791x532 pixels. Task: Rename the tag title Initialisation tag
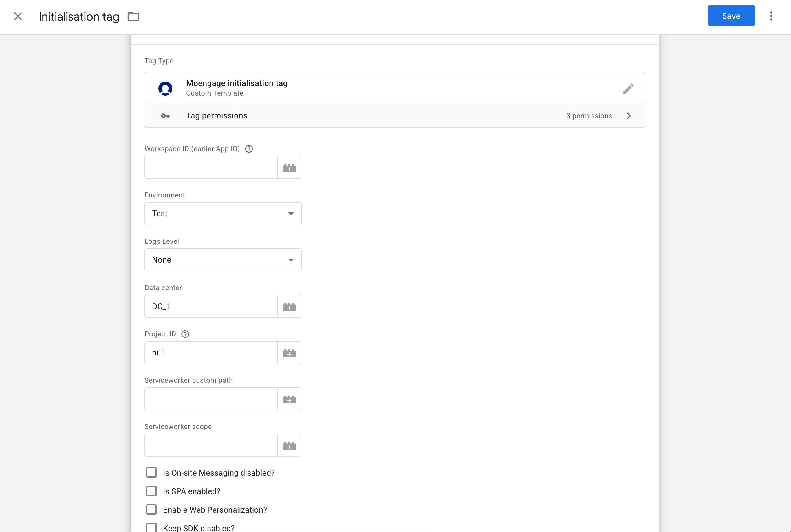point(79,16)
